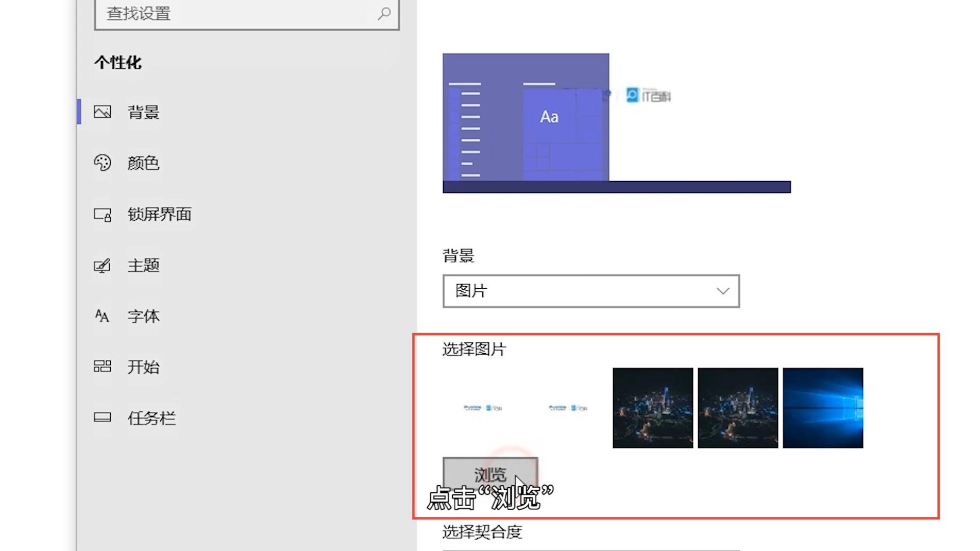980x551 pixels.
Task: Switch to 主题 settings page
Action: [143, 265]
